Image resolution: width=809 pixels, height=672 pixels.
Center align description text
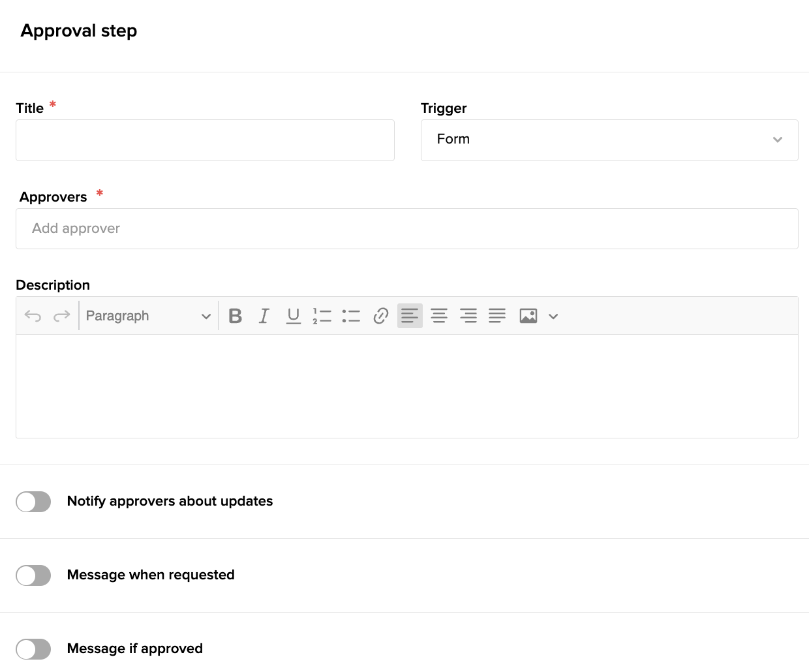pos(439,316)
